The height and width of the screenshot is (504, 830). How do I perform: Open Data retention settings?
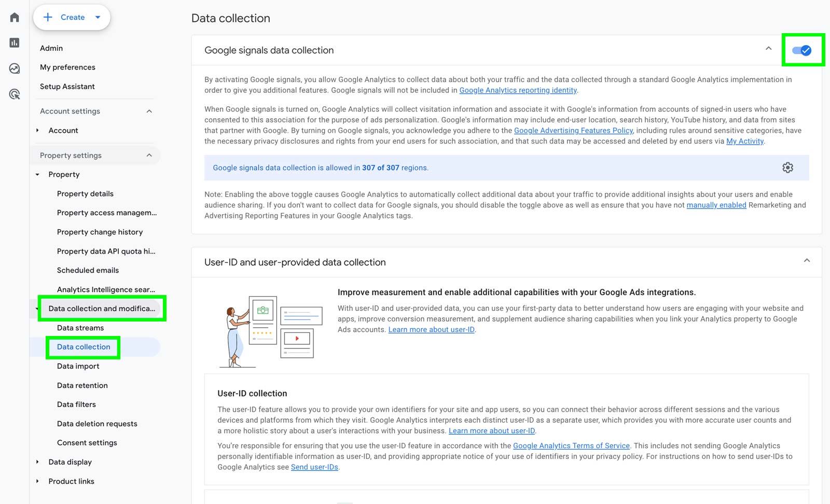tap(82, 385)
